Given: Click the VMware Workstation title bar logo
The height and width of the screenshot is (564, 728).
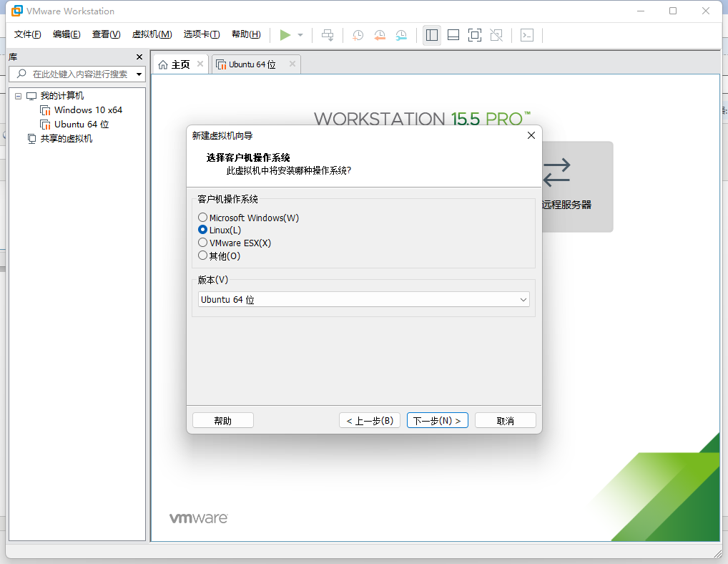Looking at the screenshot, I should click(16, 11).
